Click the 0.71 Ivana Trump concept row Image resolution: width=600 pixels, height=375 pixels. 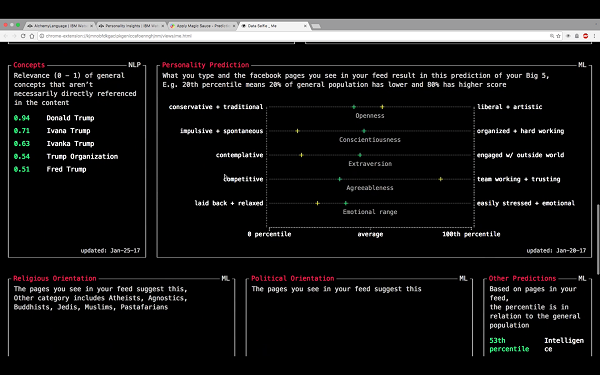tap(52, 130)
